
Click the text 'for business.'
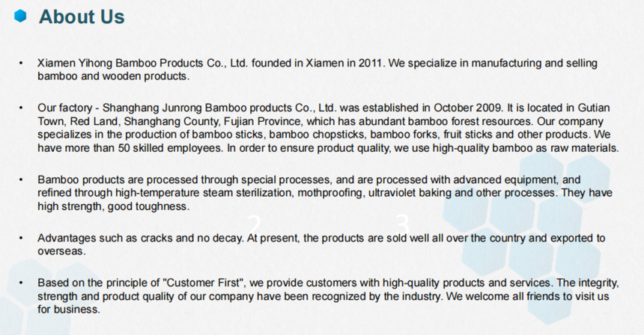pyautogui.click(x=69, y=309)
